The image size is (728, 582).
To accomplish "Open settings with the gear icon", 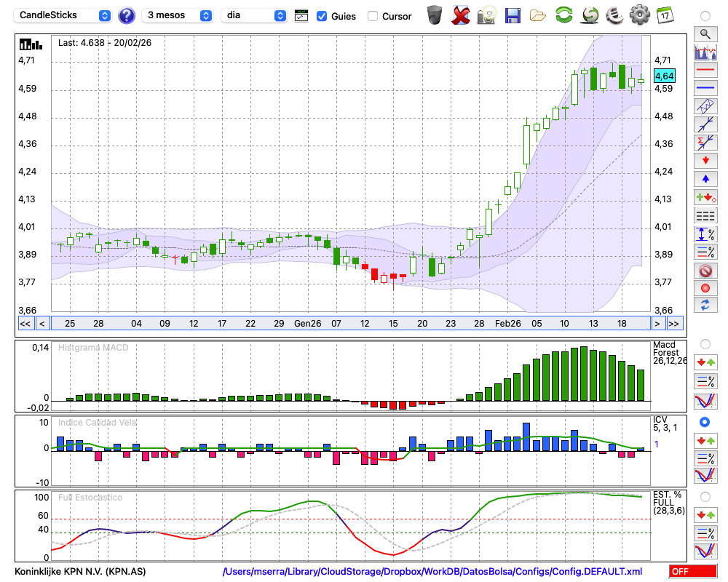I will (x=639, y=15).
